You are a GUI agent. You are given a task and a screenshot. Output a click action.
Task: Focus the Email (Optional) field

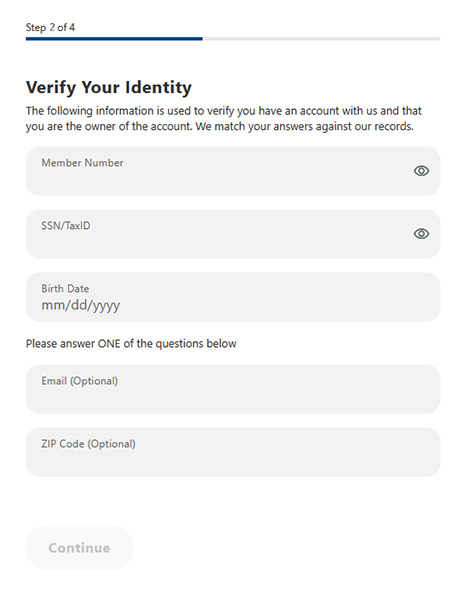233,389
